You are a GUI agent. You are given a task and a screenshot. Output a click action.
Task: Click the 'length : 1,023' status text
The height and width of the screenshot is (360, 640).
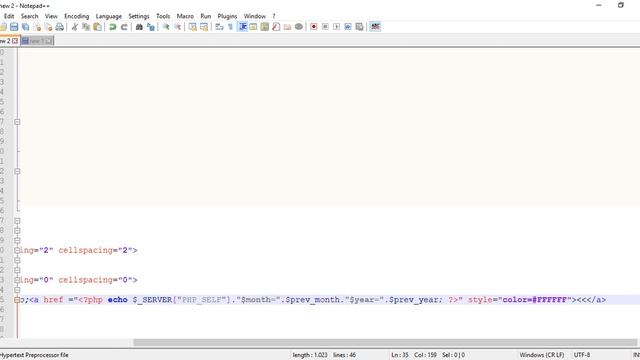pos(310,355)
